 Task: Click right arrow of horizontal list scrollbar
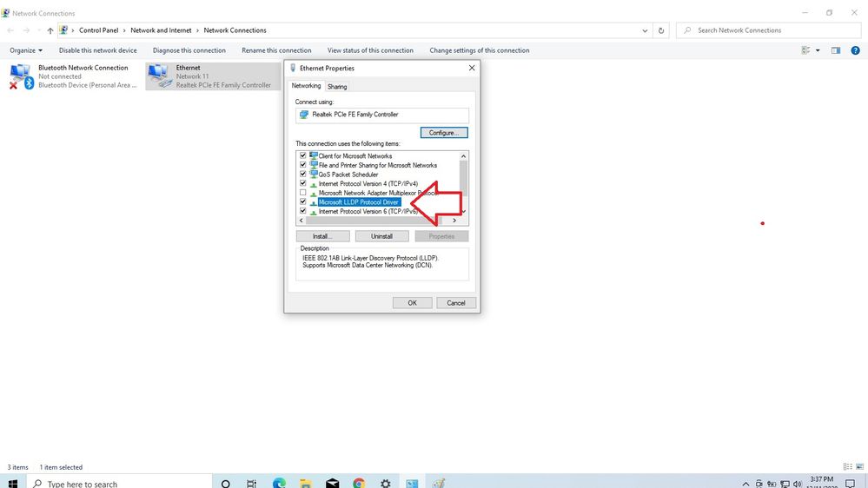454,221
